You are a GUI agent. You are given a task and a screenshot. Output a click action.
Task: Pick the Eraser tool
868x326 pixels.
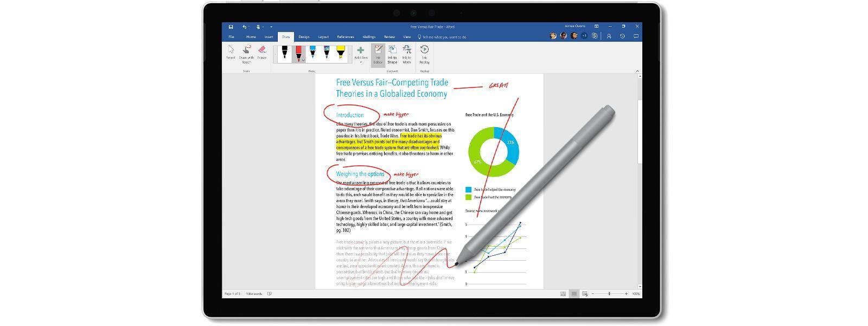pyautogui.click(x=262, y=53)
